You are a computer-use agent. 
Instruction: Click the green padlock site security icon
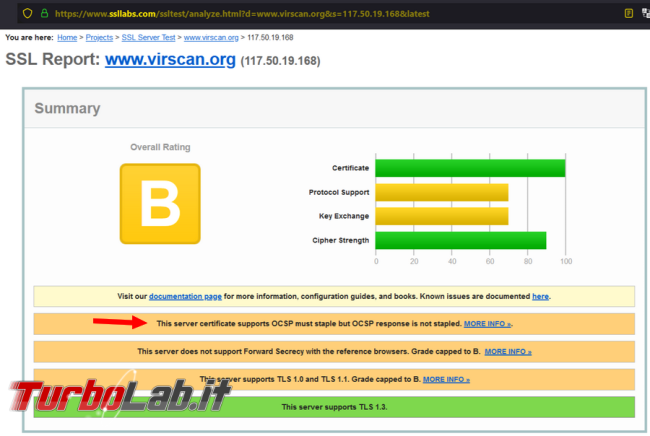point(44,13)
